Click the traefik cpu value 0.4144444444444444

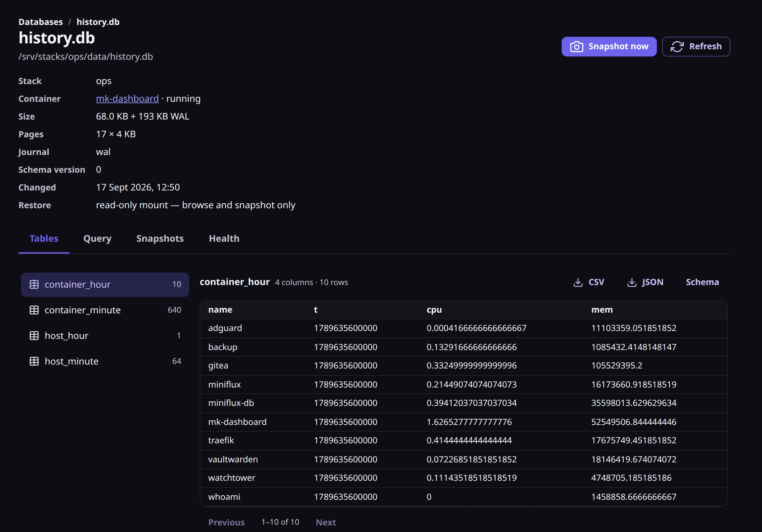click(469, 440)
